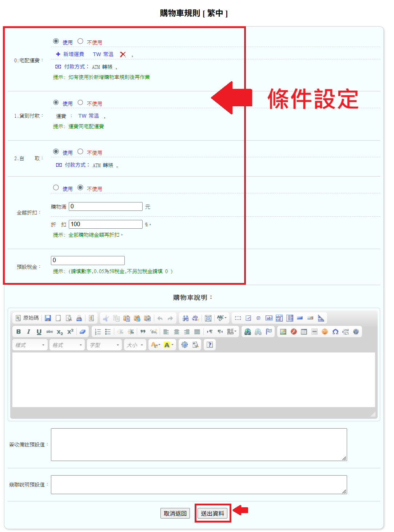Image resolution: width=394 pixels, height=532 pixels.
Task: Click the Find binoculars icon
Action: pyautogui.click(x=186, y=318)
